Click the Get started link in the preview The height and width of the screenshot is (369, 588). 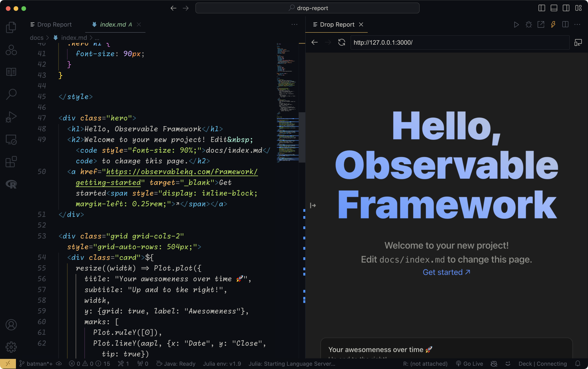click(x=446, y=272)
